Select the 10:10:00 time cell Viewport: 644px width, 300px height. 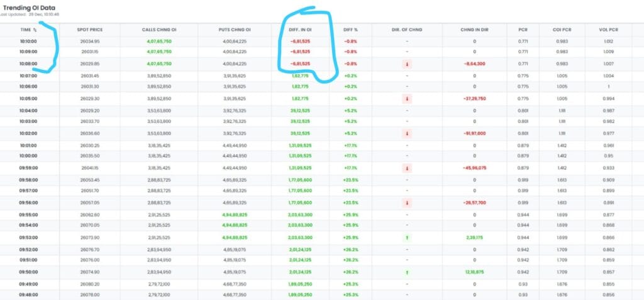click(30, 42)
